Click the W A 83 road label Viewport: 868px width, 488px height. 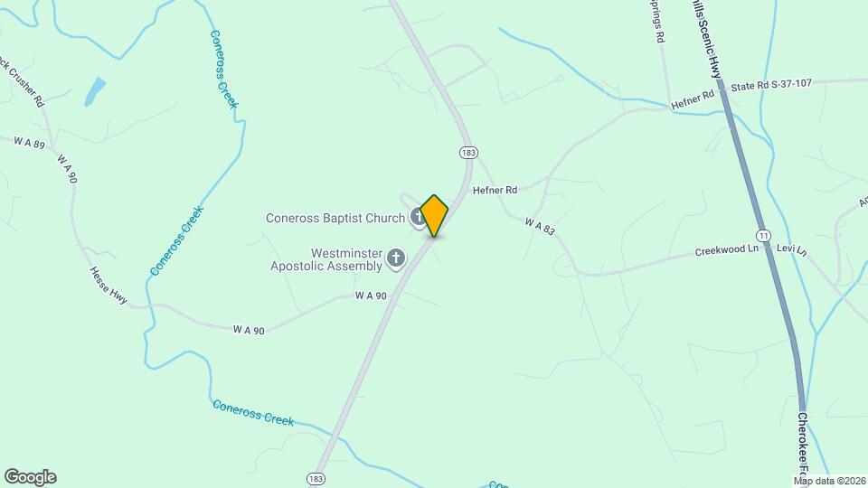click(539, 226)
